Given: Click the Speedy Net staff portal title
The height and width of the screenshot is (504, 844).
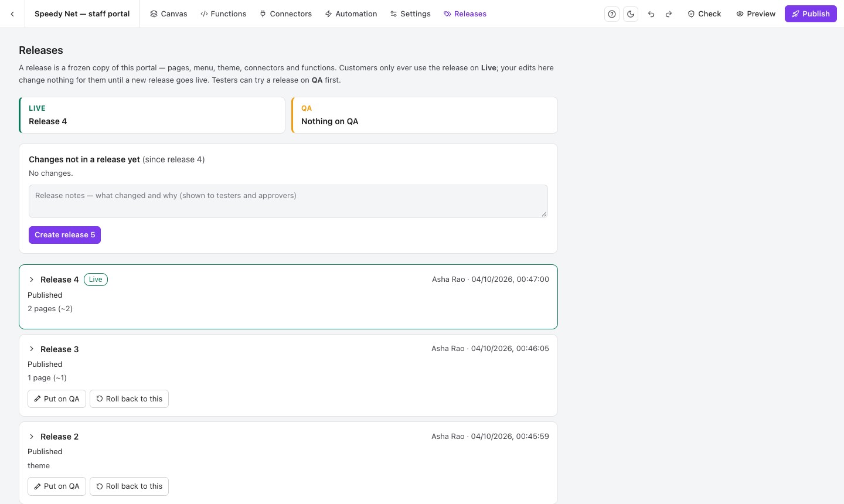Looking at the screenshot, I should pyautogui.click(x=82, y=14).
